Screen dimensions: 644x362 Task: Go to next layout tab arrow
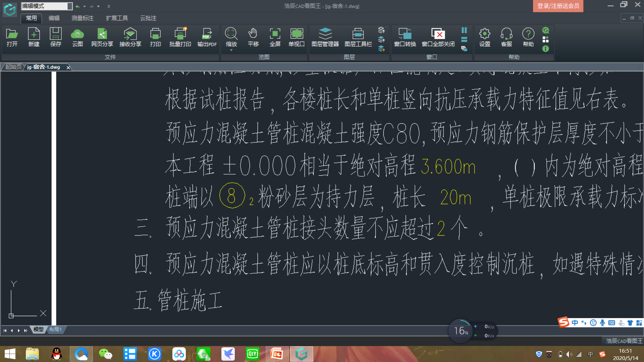pos(18,330)
